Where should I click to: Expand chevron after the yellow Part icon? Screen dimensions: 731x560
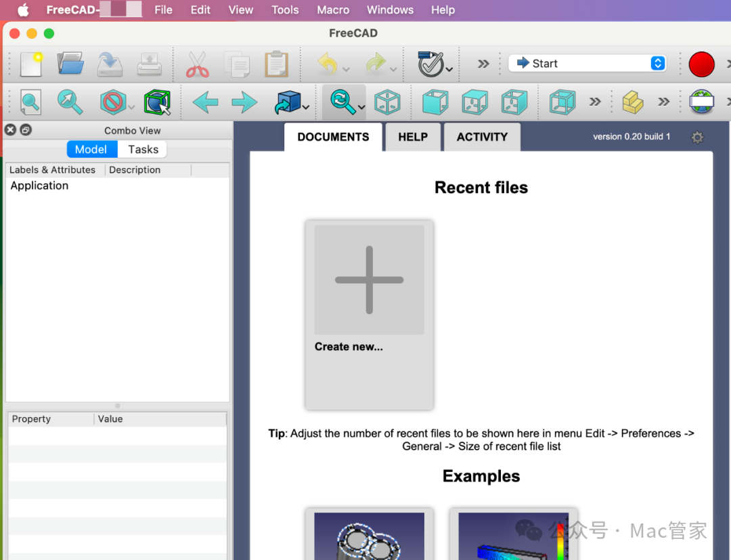[663, 102]
